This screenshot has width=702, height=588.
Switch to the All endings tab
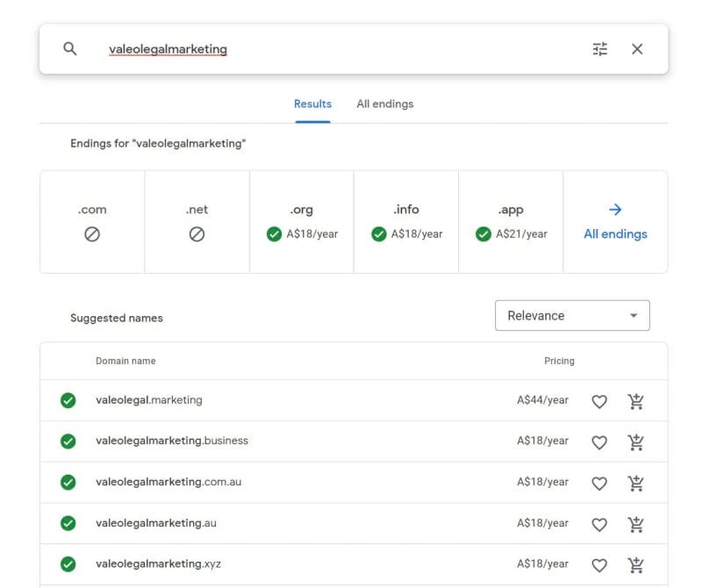pos(385,104)
